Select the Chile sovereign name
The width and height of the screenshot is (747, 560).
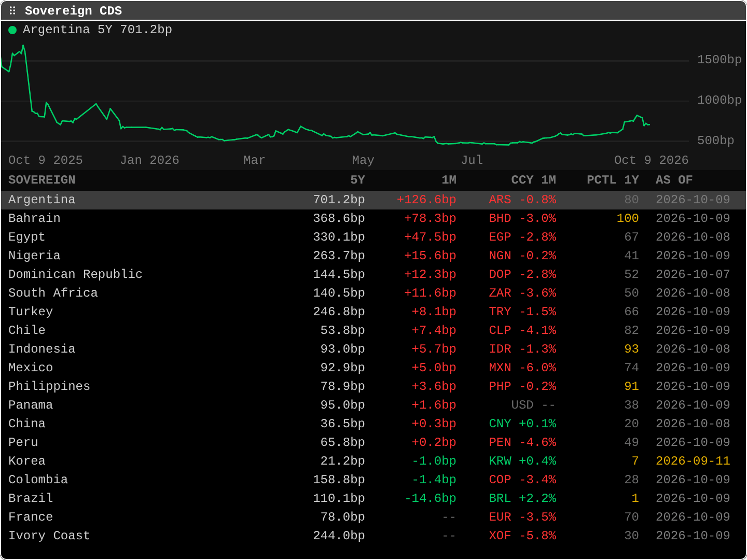click(27, 330)
